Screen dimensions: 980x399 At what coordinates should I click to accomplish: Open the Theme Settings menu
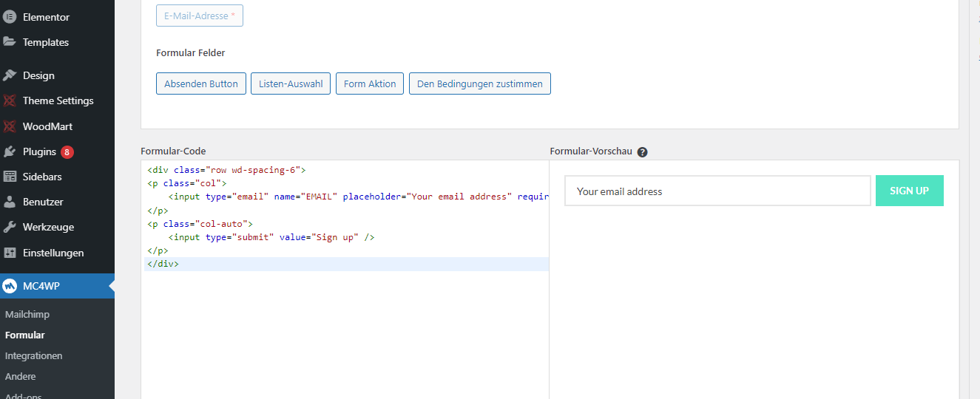[x=58, y=100]
